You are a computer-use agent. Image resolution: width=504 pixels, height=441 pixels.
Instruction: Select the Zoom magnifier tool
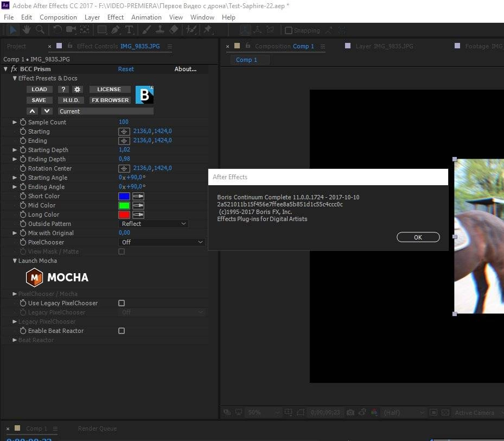[40, 30]
